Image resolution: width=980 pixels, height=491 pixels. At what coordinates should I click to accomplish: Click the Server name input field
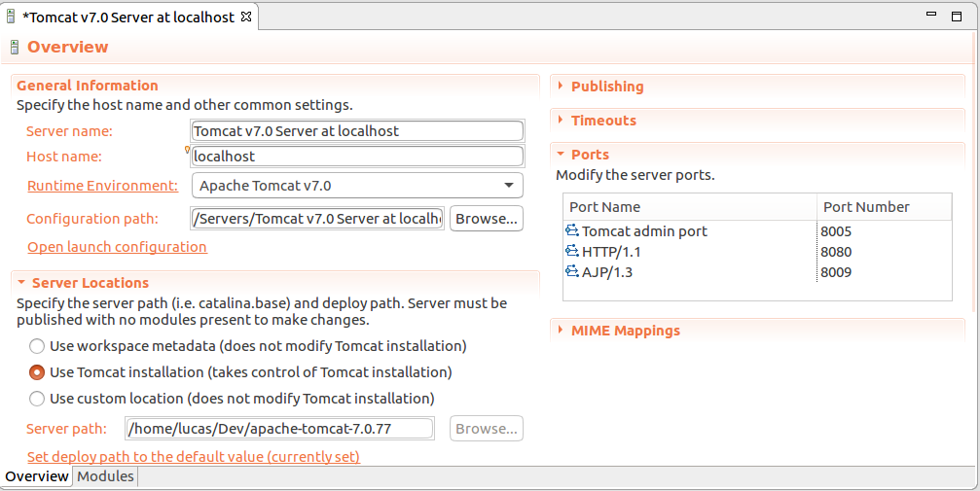point(357,131)
